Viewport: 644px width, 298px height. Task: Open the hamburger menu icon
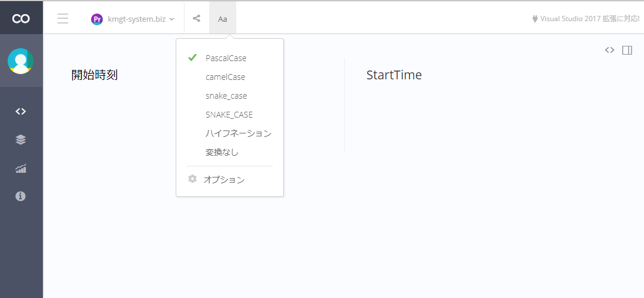click(x=63, y=18)
